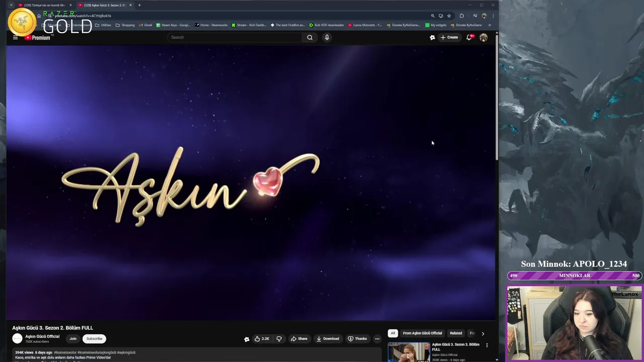
Task: Click the video player to pause
Action: [x=251, y=183]
